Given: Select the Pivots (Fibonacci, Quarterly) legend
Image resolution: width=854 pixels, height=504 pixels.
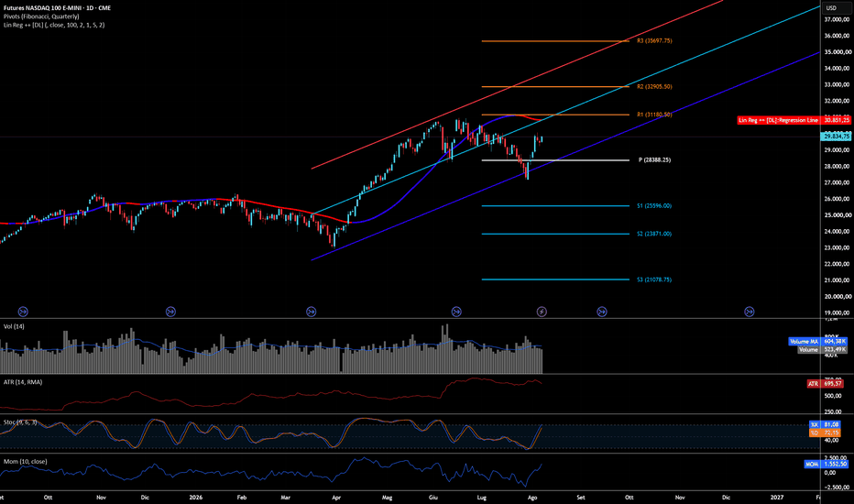Looking at the screenshot, I should click(x=41, y=16).
